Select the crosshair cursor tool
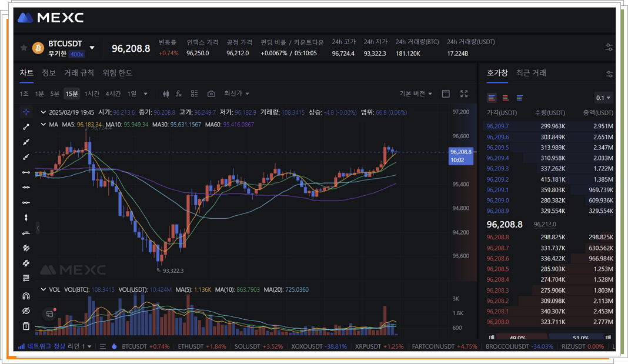The height and width of the screenshot is (364, 628). [x=26, y=112]
